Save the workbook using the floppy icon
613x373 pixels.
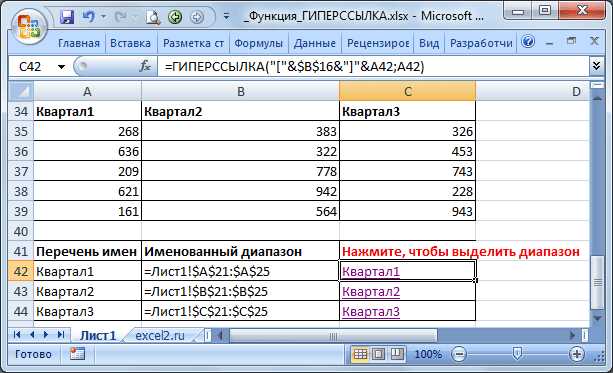click(67, 17)
